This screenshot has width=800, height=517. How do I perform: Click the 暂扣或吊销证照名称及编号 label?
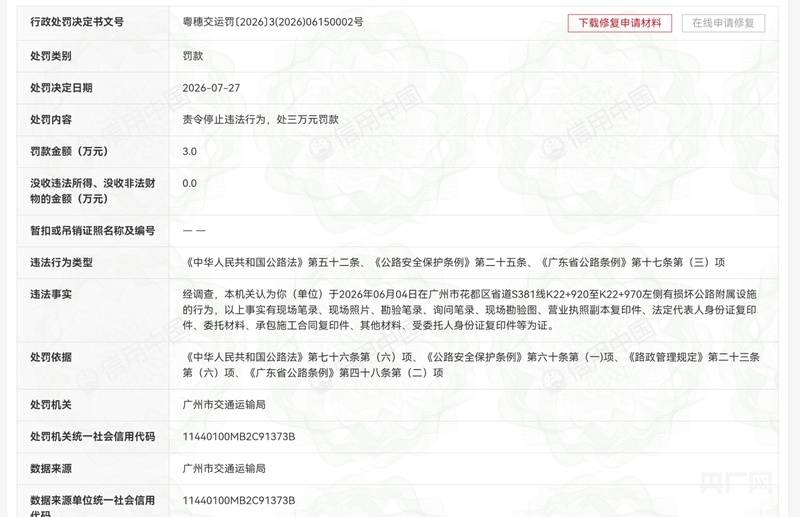pyautogui.click(x=92, y=231)
